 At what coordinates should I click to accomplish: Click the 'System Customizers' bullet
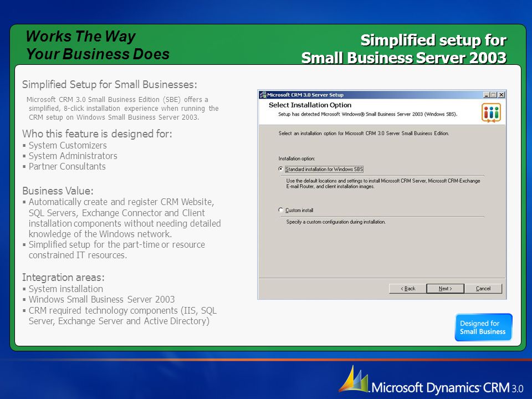(68, 146)
